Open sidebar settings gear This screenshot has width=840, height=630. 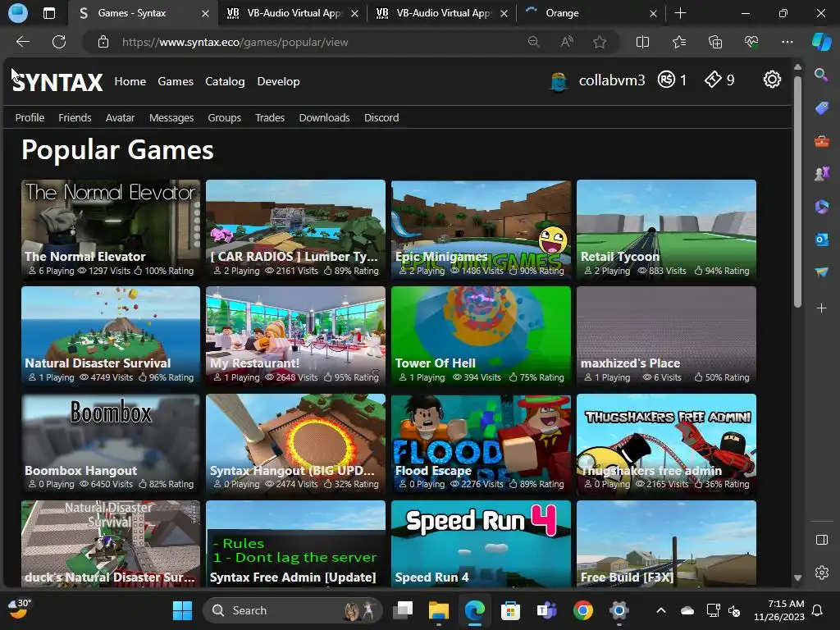pyautogui.click(x=821, y=572)
